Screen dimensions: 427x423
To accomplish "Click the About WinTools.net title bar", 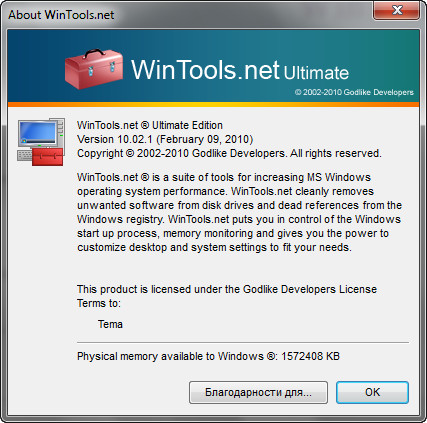I will [187, 14].
